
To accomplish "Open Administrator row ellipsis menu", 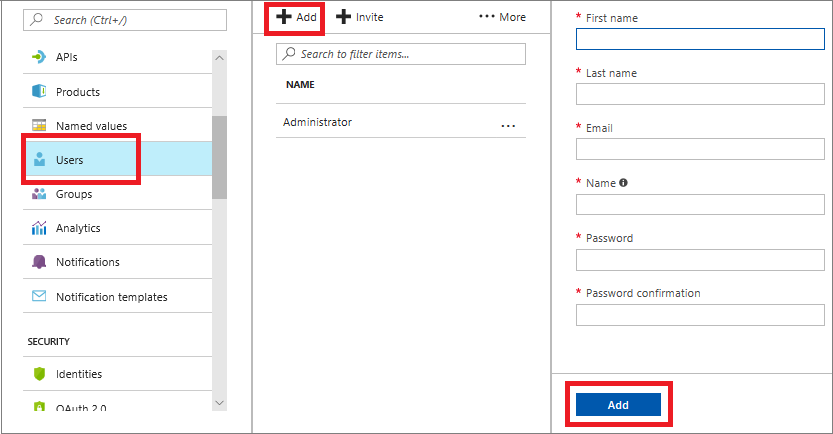I will click(x=508, y=125).
